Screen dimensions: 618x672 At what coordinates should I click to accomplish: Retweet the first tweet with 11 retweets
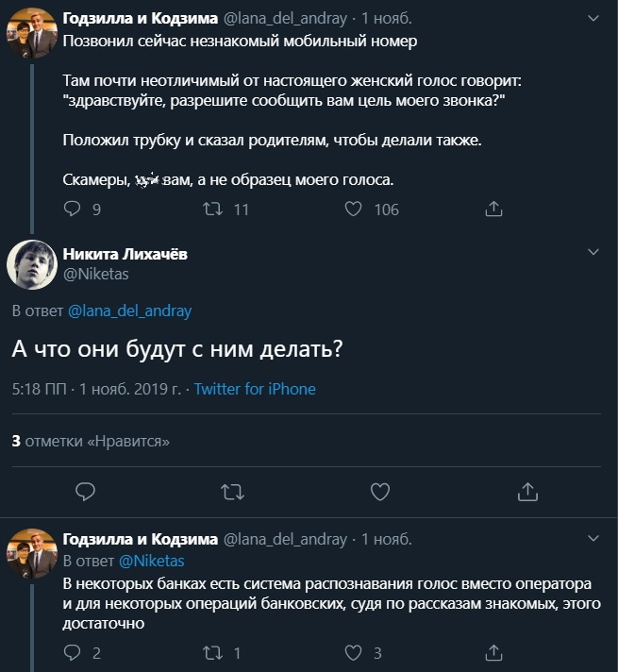click(212, 210)
